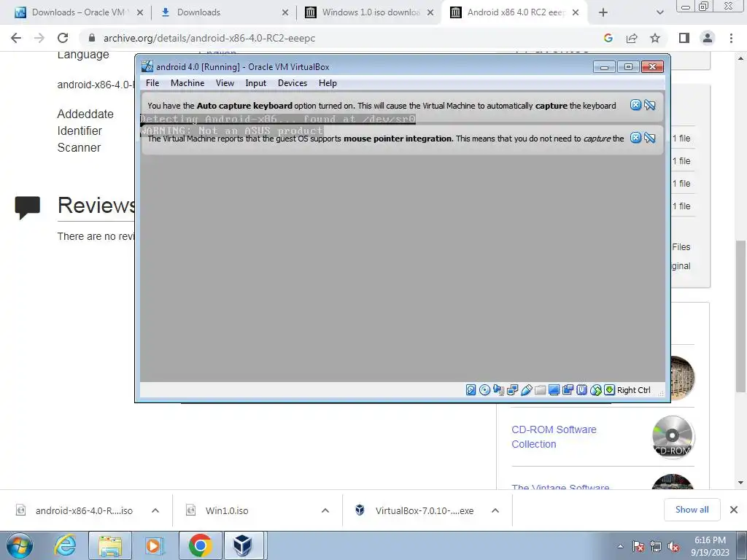747x560 pixels.
Task: Switch to the Downloads tab in Chrome
Action: click(x=223, y=12)
